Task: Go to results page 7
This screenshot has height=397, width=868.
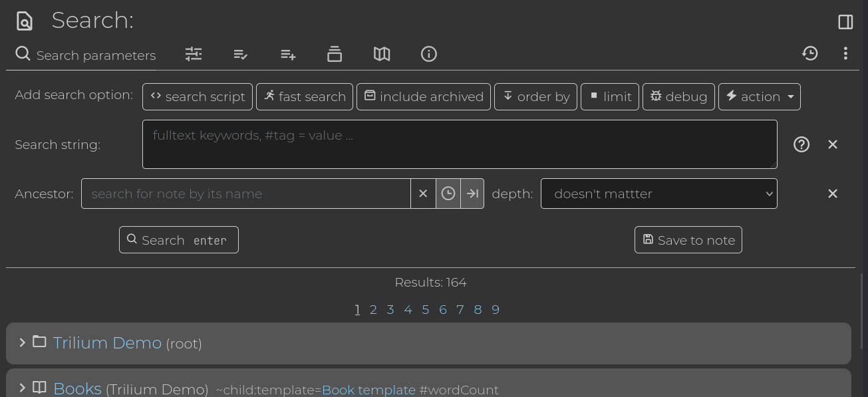Action: click(x=460, y=309)
